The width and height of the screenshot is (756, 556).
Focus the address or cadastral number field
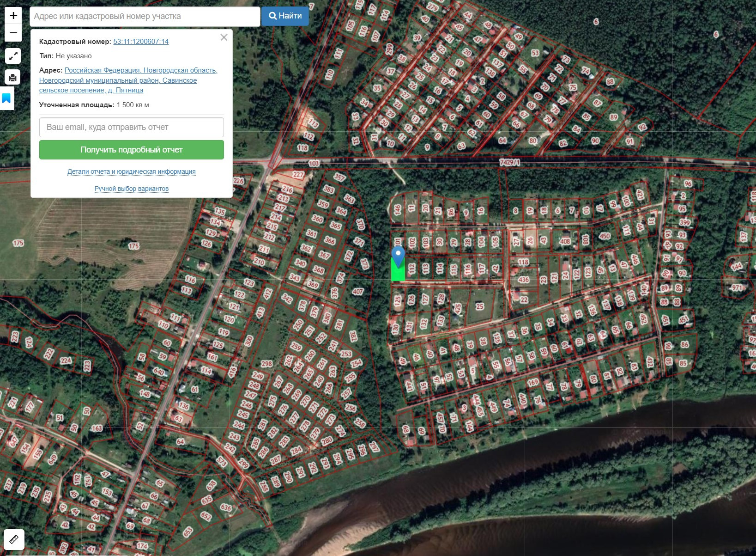point(145,16)
